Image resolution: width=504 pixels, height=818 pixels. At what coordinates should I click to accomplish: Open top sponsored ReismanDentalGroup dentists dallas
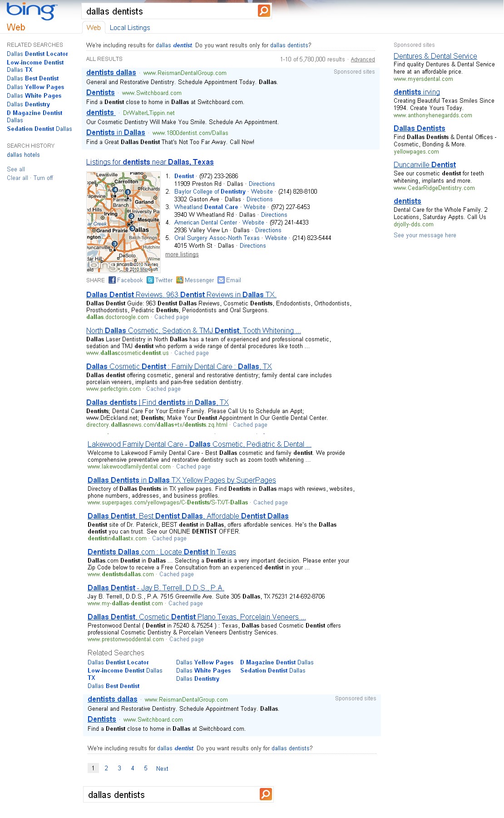tap(111, 72)
